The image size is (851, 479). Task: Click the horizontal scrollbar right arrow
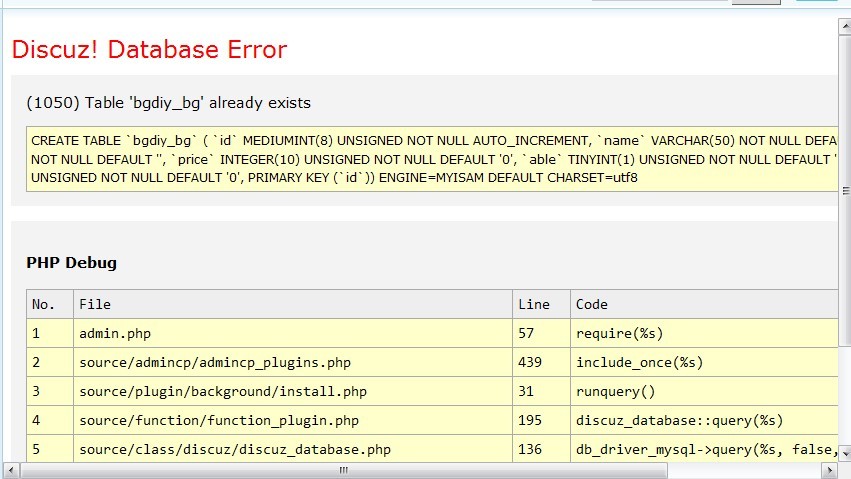click(829, 470)
